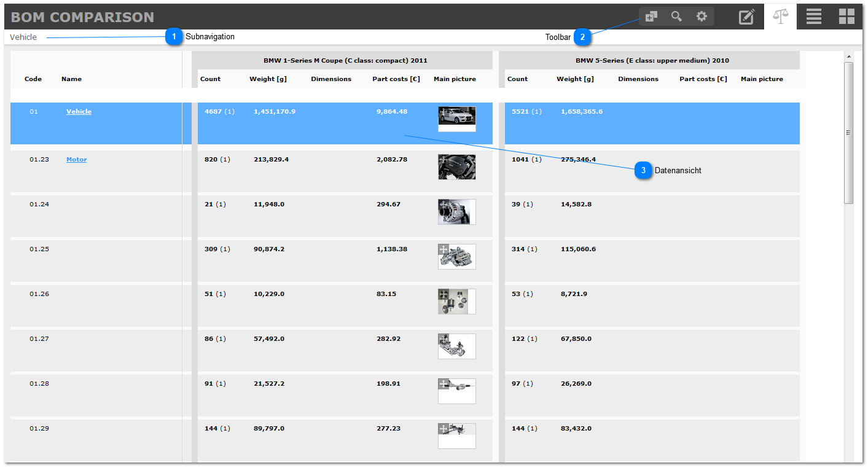Click the 5-Series Weight [g] column header
The width and height of the screenshot is (868, 468).
(x=575, y=79)
